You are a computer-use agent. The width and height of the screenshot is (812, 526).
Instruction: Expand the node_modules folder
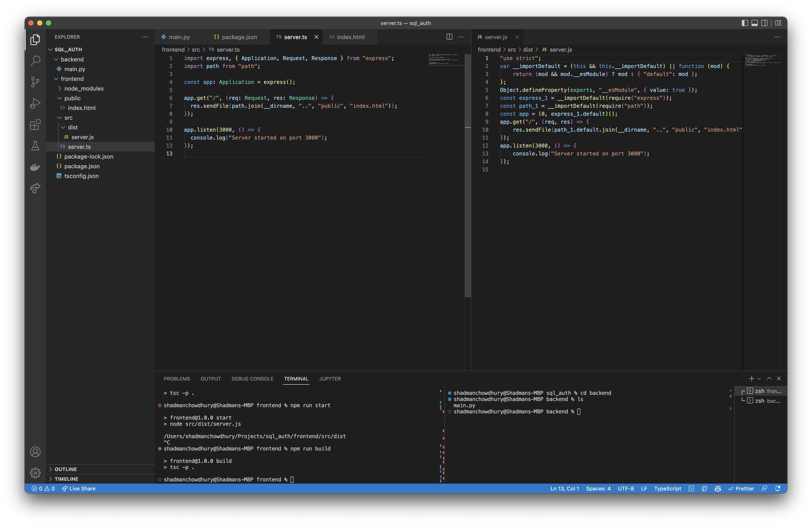(x=100, y=88)
